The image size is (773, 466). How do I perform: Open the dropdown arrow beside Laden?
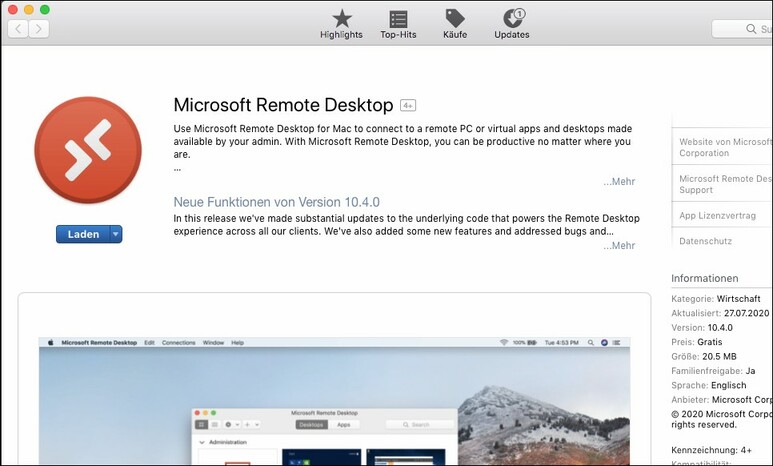[116, 234]
